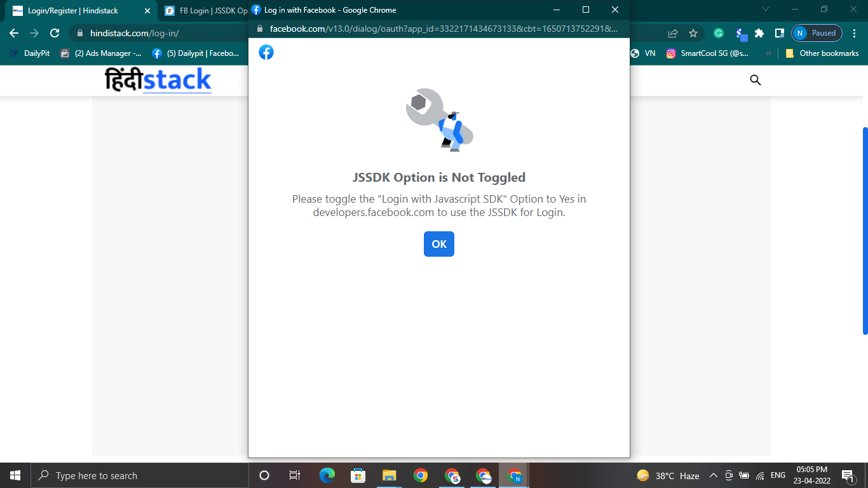Image resolution: width=868 pixels, height=488 pixels.
Task: Open the Chrome taskbar icon with N badge
Action: [514, 475]
